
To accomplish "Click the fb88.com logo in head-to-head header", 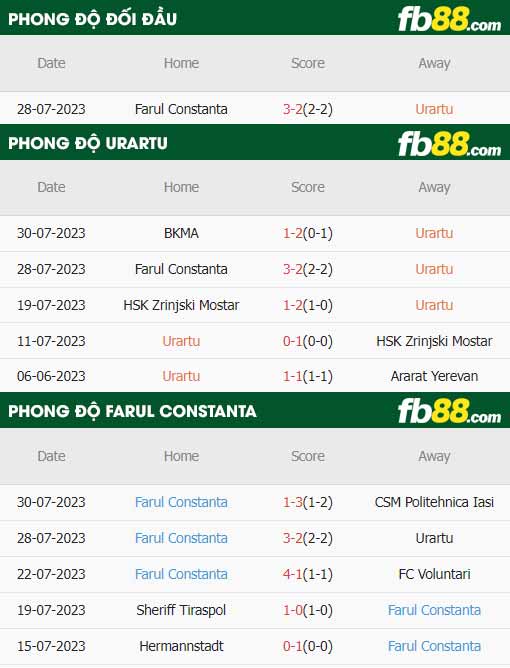I will click(x=449, y=19).
